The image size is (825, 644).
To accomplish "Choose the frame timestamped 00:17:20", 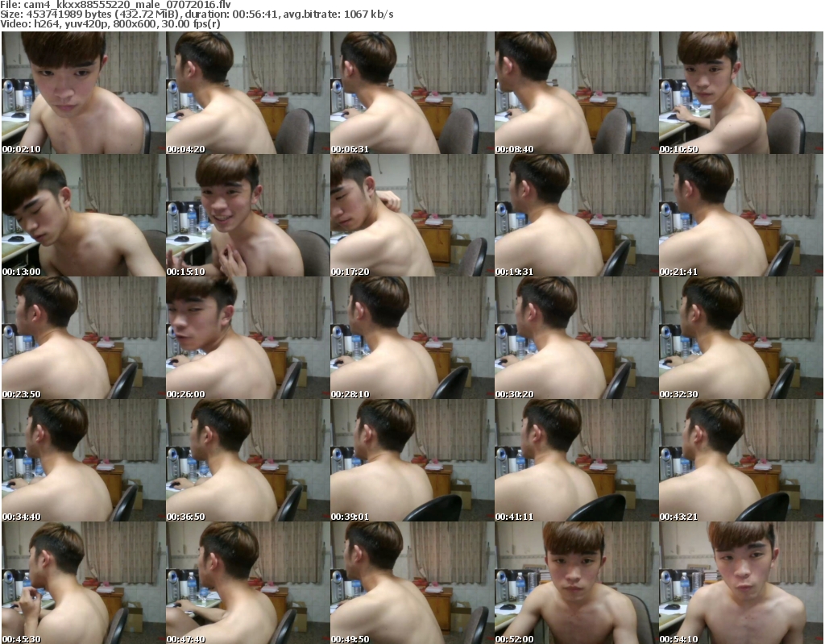I will point(412,215).
